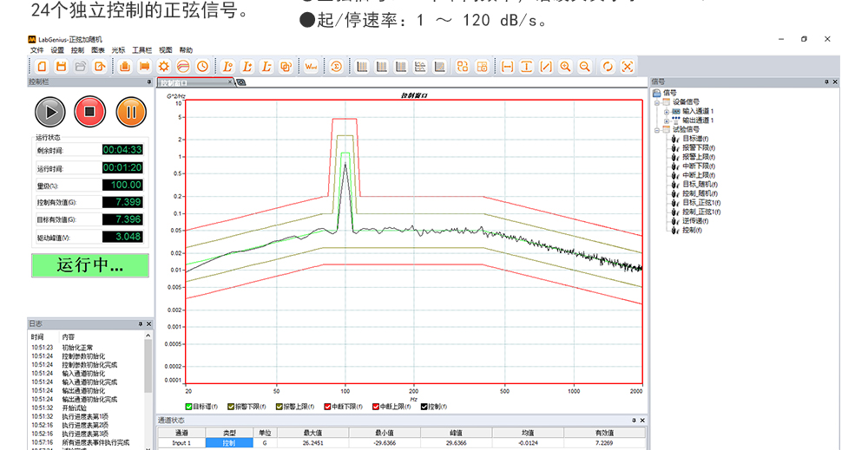Image resolution: width=868 pixels, height=450 pixels.
Task: Expand the 输入通道 1 tree node
Action: click(x=667, y=111)
